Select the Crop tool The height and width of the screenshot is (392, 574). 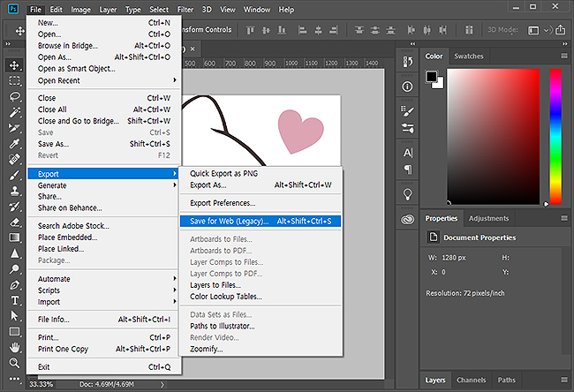(x=14, y=128)
